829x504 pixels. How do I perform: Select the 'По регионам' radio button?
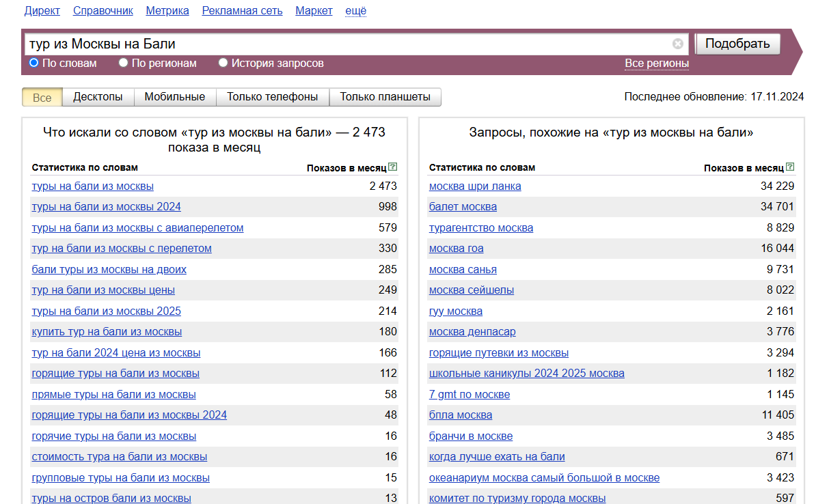(123, 63)
